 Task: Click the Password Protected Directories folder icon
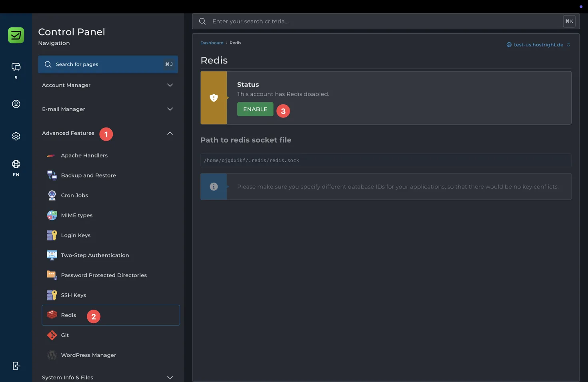[x=52, y=275]
